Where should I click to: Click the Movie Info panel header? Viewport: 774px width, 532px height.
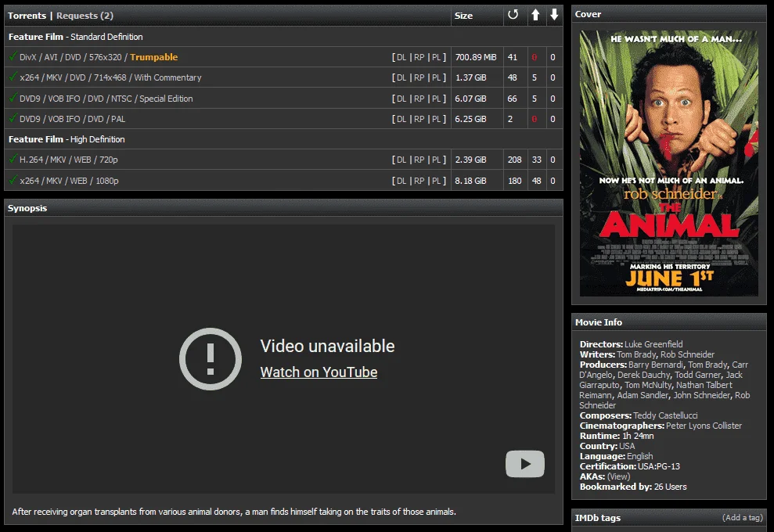coord(669,322)
